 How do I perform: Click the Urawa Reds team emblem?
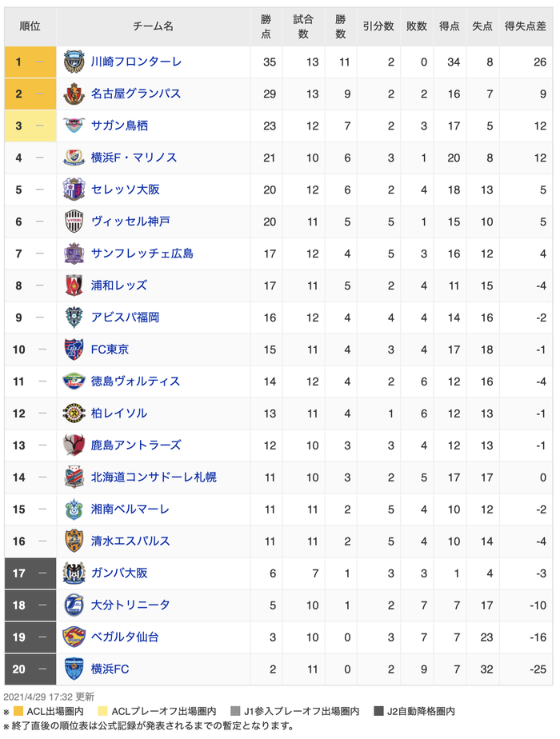(74, 286)
